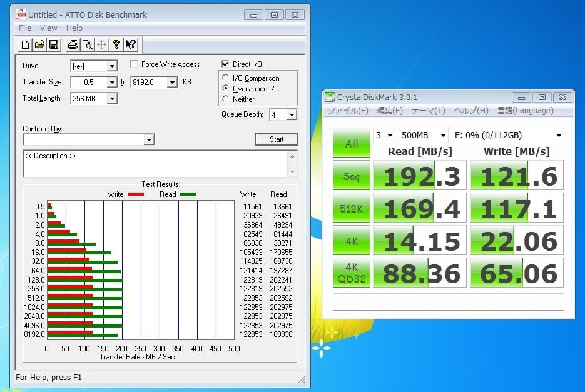Save results with the floppy disk icon

point(54,45)
